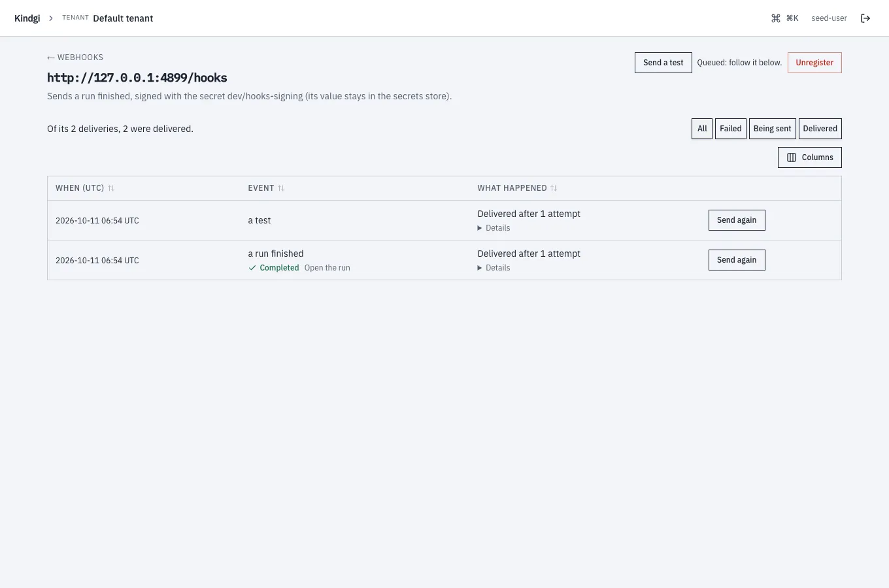Viewport: 889px width, 588px height.
Task: Show only Failed deliveries
Action: point(731,129)
